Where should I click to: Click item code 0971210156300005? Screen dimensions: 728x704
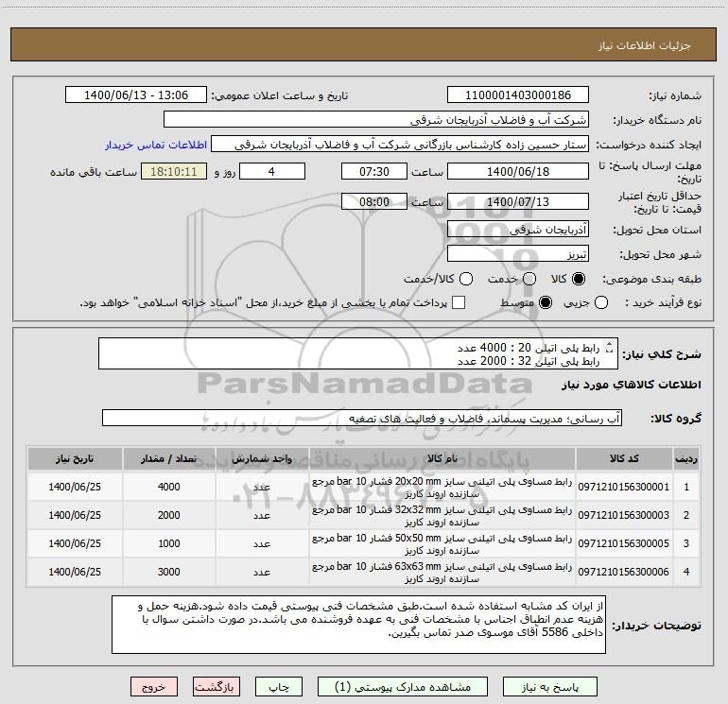tap(624, 543)
